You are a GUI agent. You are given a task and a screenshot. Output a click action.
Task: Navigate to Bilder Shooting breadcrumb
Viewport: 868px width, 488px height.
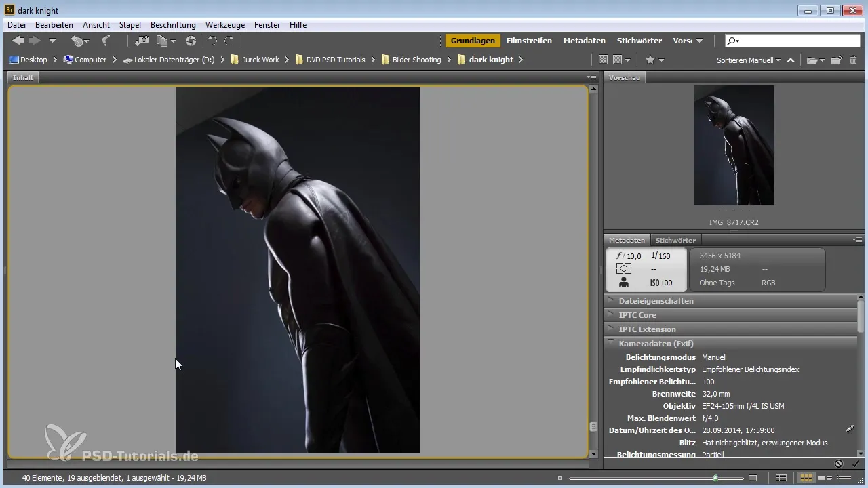pyautogui.click(x=411, y=60)
